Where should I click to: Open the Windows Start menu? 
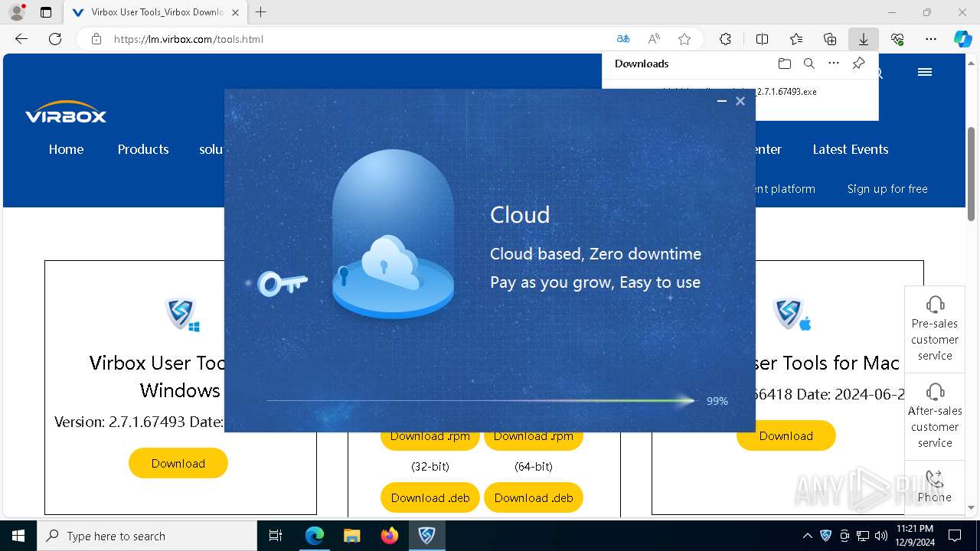pos(18,536)
